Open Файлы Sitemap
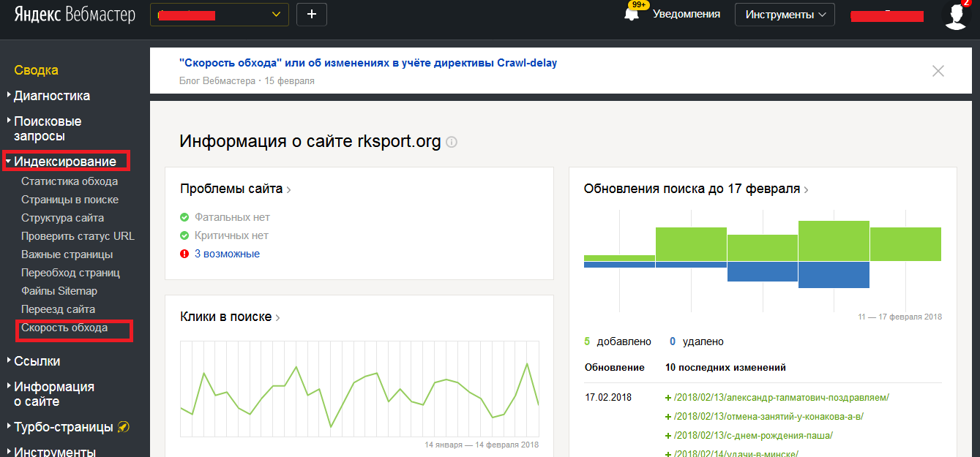This screenshot has height=457, width=980. 59,291
